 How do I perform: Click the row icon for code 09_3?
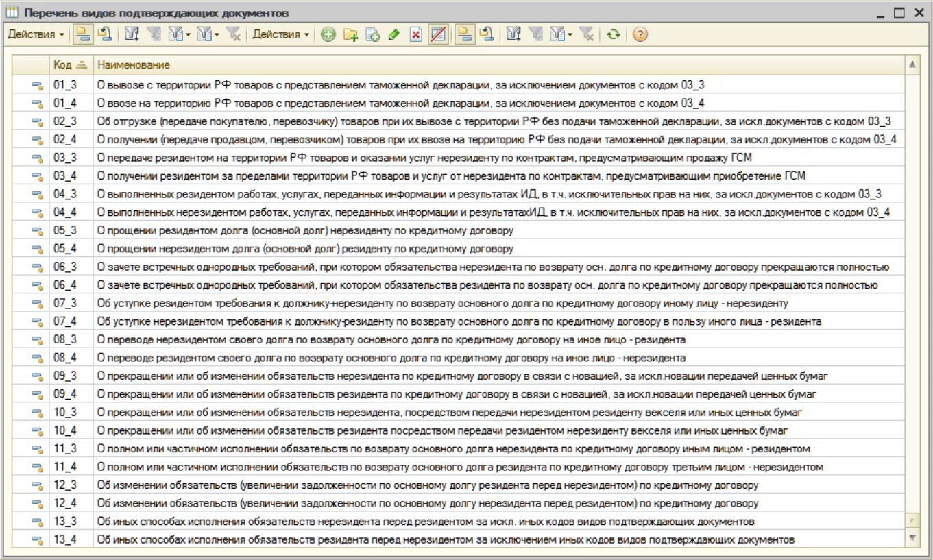[x=38, y=376]
